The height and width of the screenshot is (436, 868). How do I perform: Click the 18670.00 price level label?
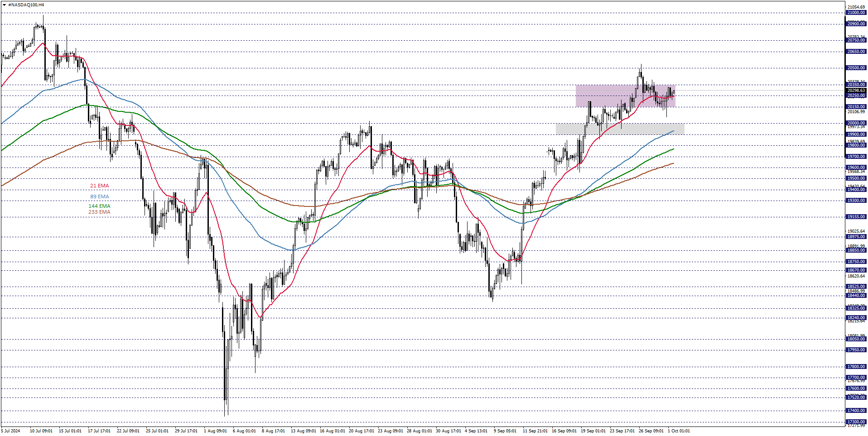pyautogui.click(x=856, y=270)
